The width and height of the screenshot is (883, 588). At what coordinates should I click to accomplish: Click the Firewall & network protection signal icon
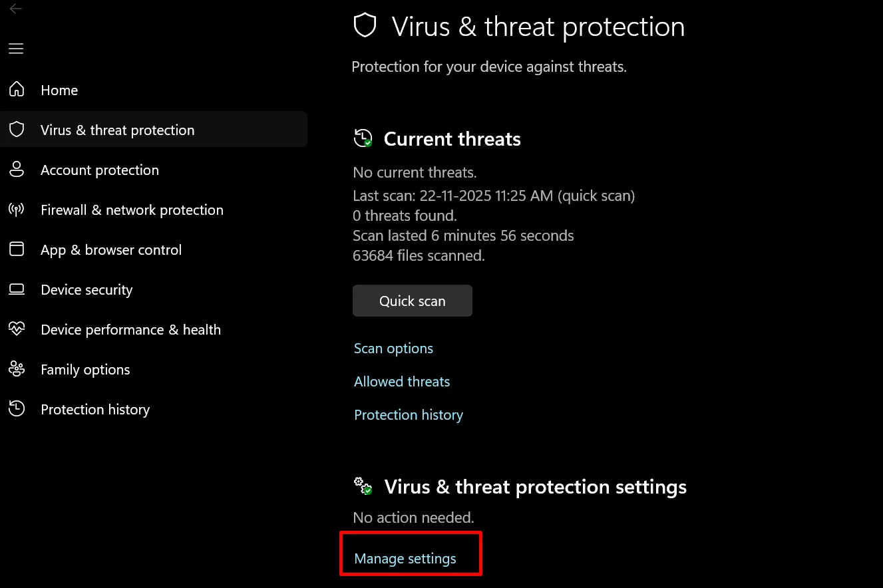tap(17, 210)
